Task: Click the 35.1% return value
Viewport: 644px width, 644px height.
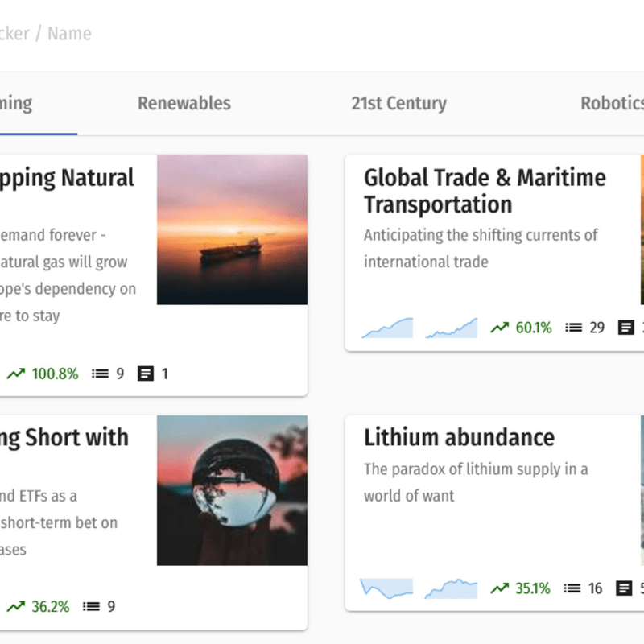Action: (x=533, y=588)
